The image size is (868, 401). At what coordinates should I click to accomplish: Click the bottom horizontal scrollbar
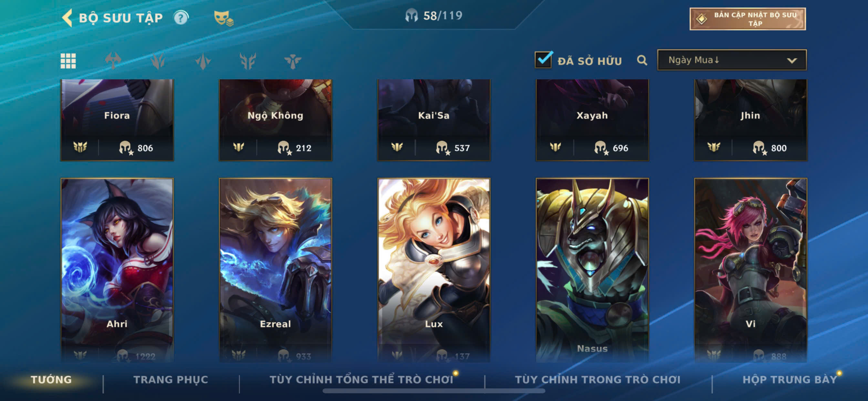(434, 391)
